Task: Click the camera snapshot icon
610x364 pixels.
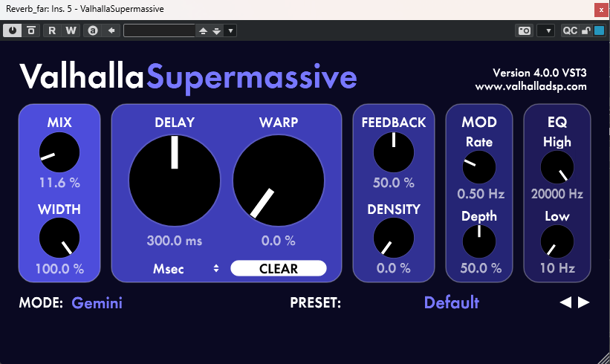Action: coord(524,30)
